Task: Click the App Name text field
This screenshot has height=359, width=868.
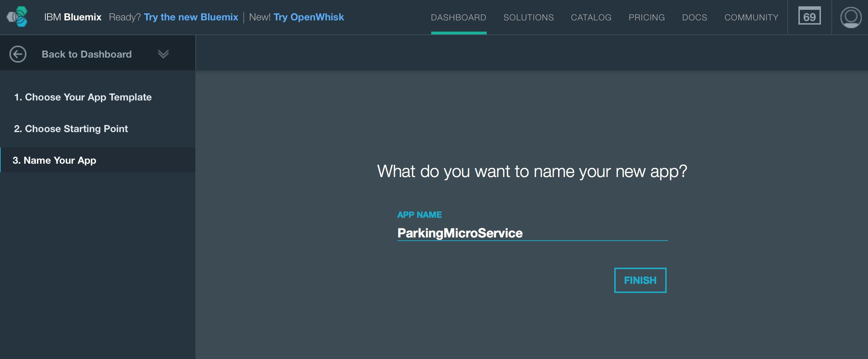Action: (x=532, y=233)
